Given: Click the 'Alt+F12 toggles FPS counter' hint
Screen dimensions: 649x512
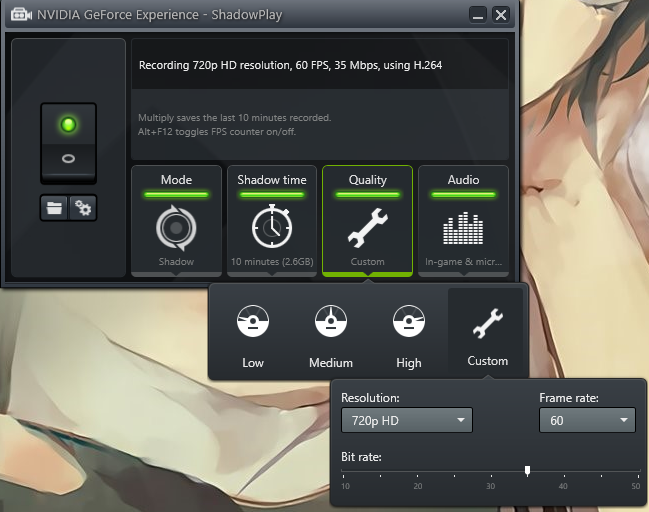Looking at the screenshot, I should click(217, 132).
